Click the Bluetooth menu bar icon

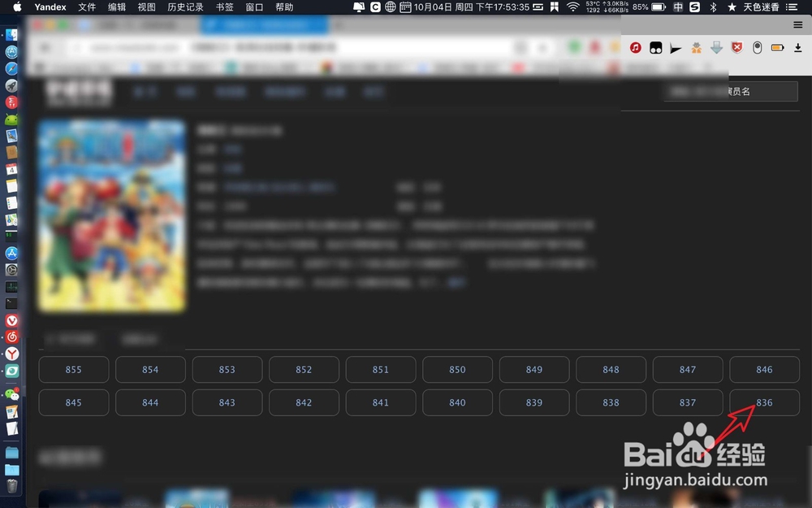[x=713, y=7]
